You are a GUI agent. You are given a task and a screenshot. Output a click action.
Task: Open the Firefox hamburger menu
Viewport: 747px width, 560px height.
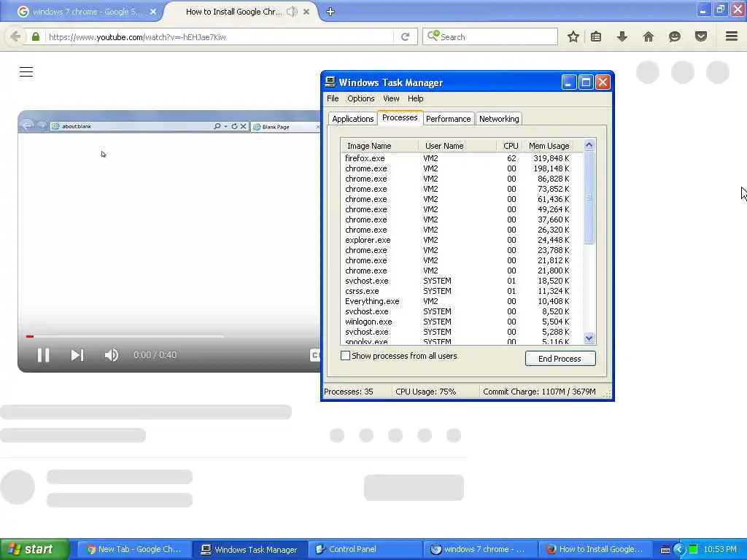click(732, 36)
